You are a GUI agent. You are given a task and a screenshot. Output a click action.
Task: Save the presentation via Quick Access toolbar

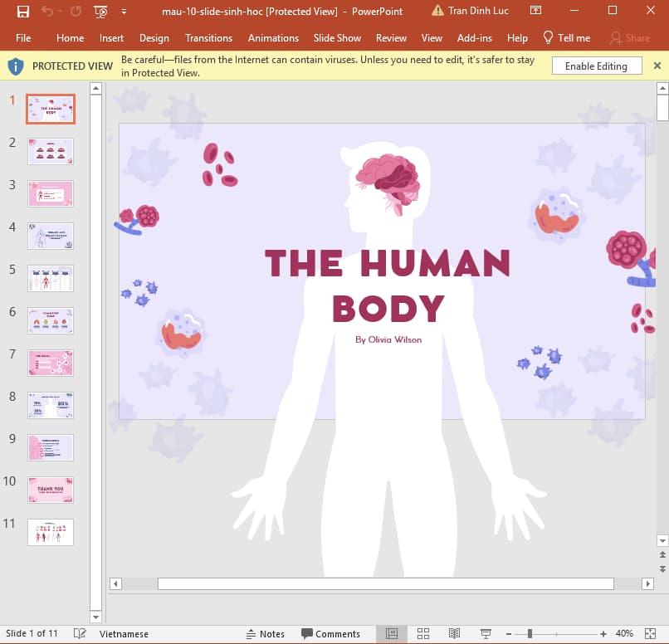tap(22, 12)
